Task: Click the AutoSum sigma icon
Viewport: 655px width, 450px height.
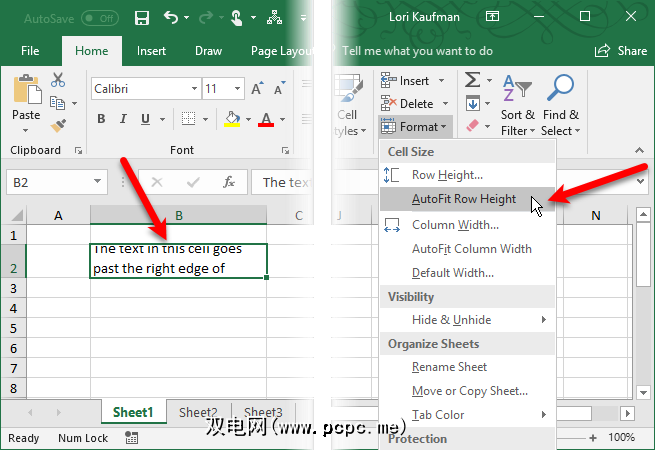Action: pyautogui.click(x=473, y=81)
